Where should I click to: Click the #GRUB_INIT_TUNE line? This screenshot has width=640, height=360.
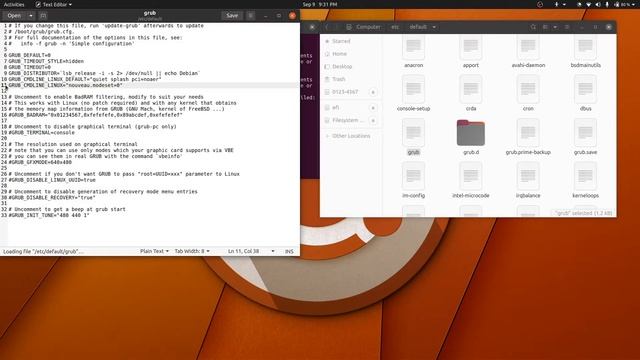click(x=49, y=215)
